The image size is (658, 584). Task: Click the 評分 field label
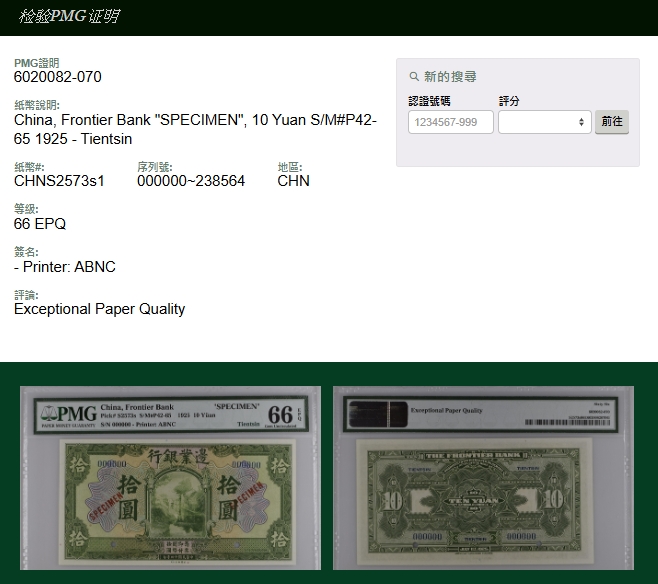click(x=509, y=101)
